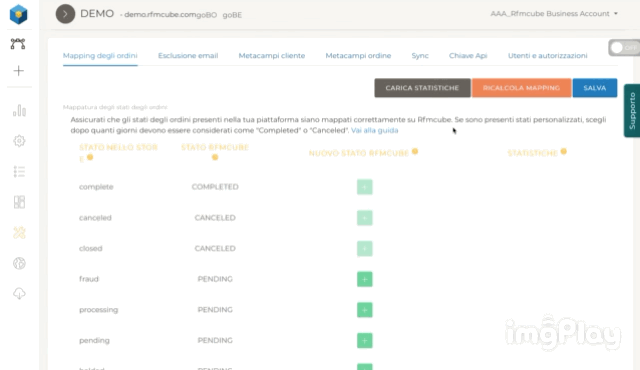Select Mapping degli ordini tab
The height and width of the screenshot is (370, 640).
click(100, 55)
